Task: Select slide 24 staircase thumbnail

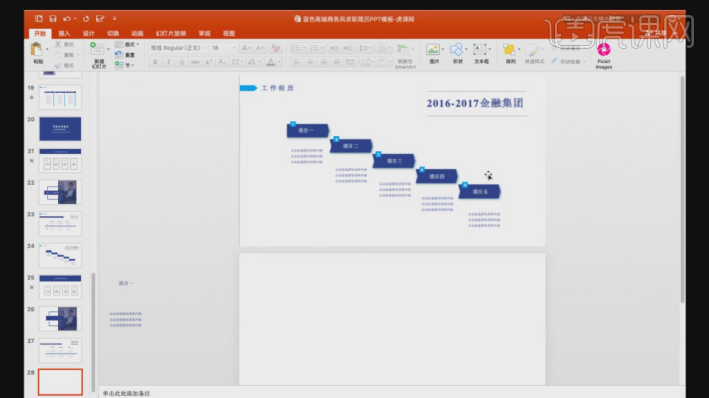Action: (x=60, y=255)
